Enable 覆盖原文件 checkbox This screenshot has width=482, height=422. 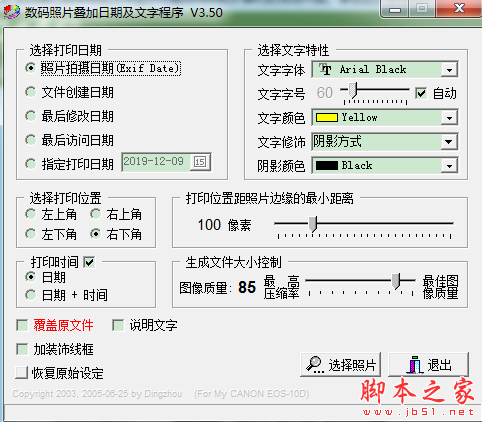click(x=22, y=325)
